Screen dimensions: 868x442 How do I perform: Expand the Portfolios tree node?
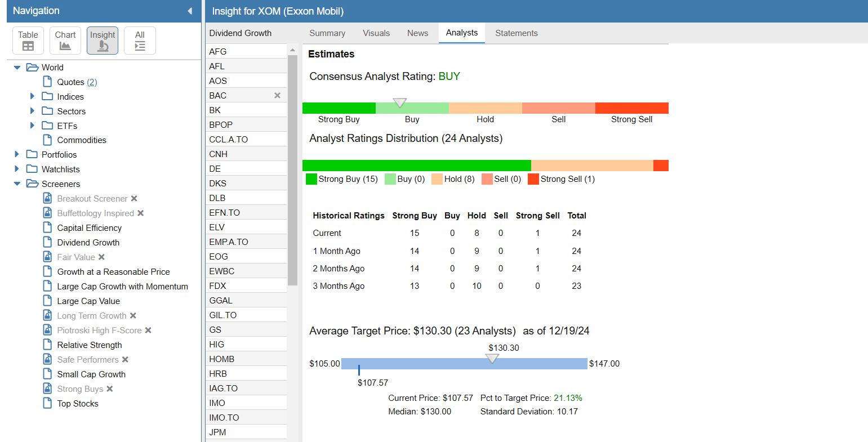pos(17,154)
